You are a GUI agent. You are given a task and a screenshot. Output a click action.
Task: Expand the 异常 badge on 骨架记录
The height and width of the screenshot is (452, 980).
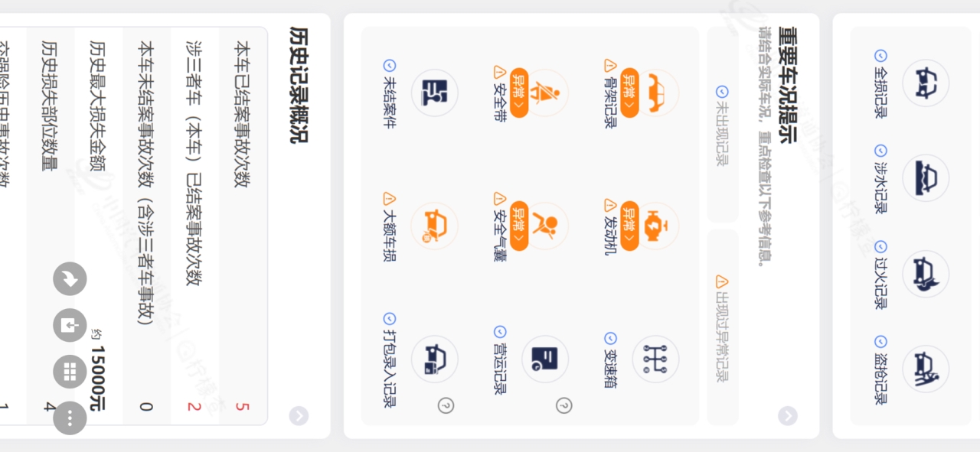[x=629, y=93]
